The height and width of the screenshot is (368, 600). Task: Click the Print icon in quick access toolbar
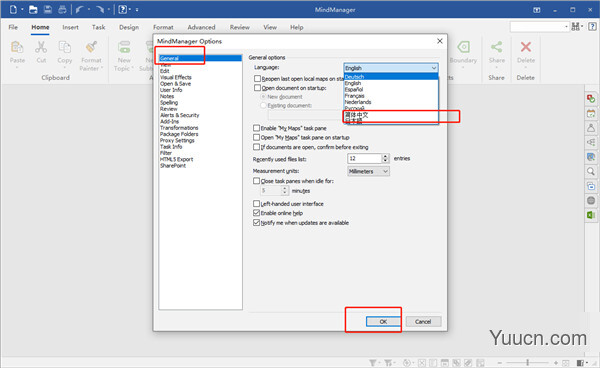point(62,9)
